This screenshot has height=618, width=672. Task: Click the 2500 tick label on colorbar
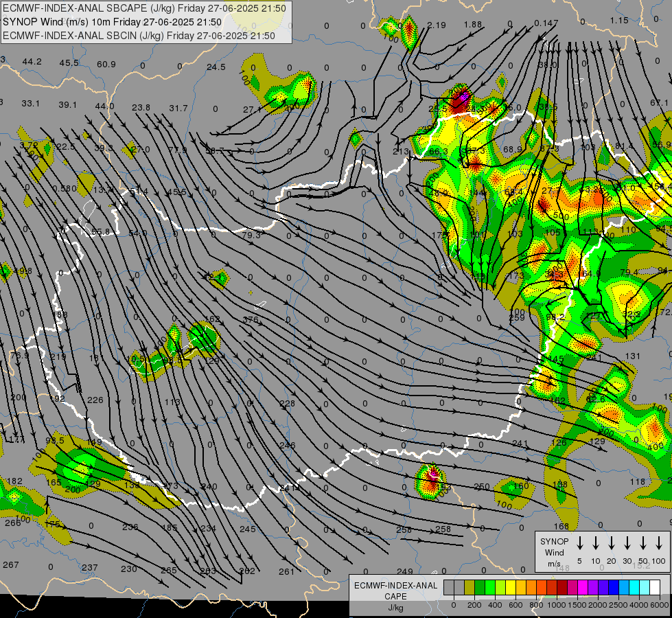click(x=618, y=605)
